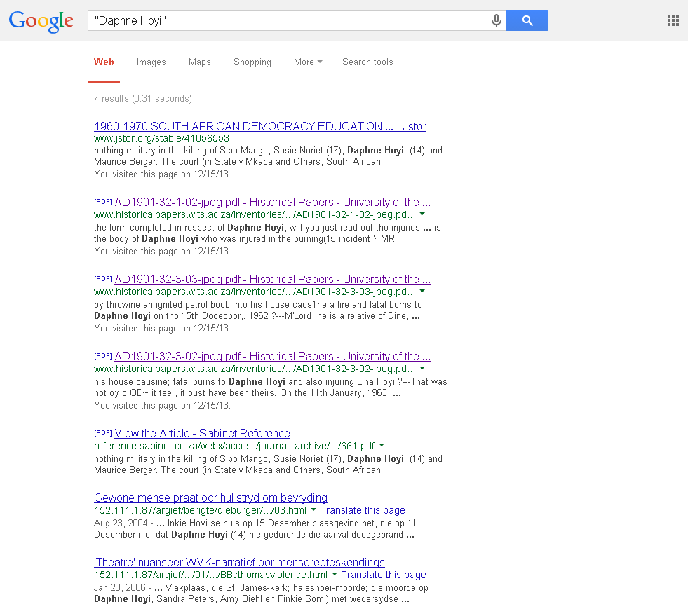Viewport: 688px width, 616px height.
Task: Expand the More search categories dropdown
Action: click(308, 62)
